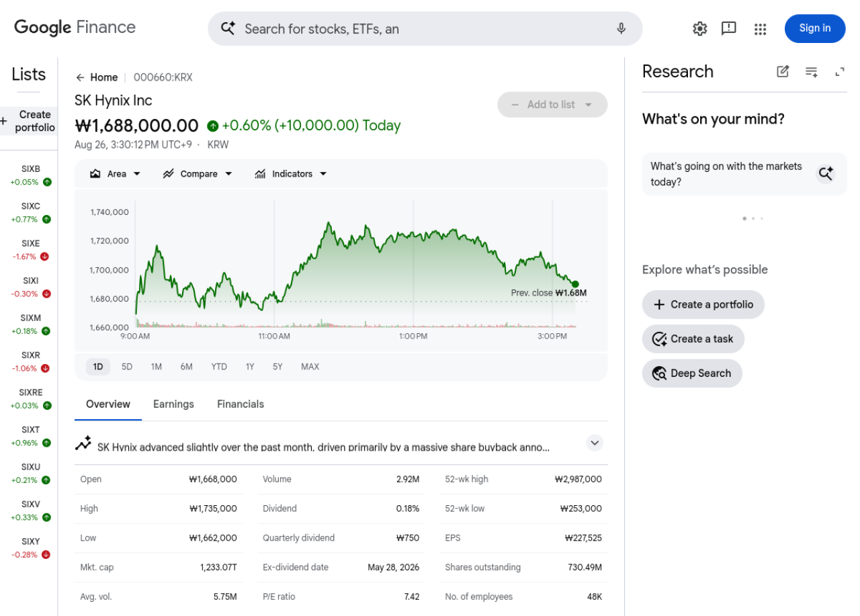Go back to Home via the arrow link
The image size is (860, 616).
pyautogui.click(x=97, y=77)
